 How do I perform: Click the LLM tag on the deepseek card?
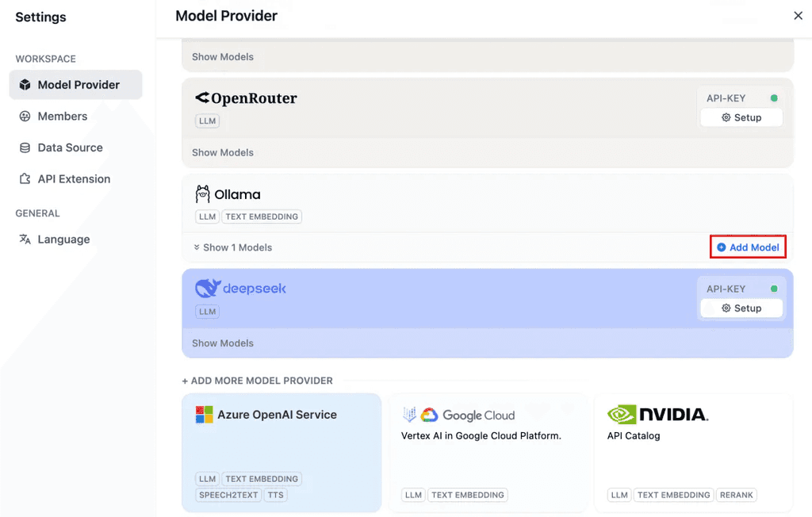click(206, 311)
